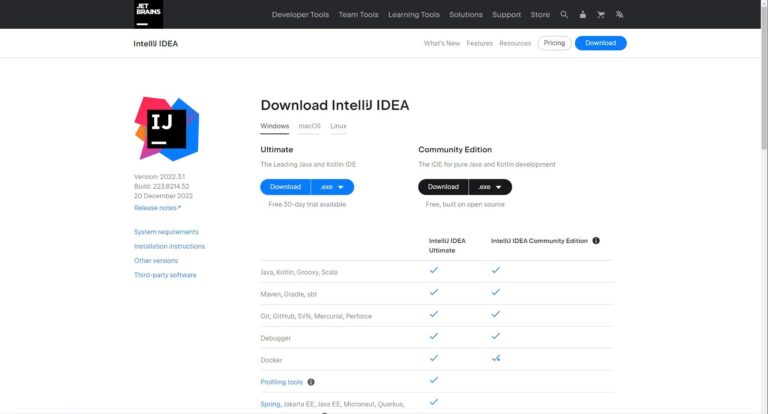
Task: Open System requirements link
Action: pyautogui.click(x=166, y=232)
